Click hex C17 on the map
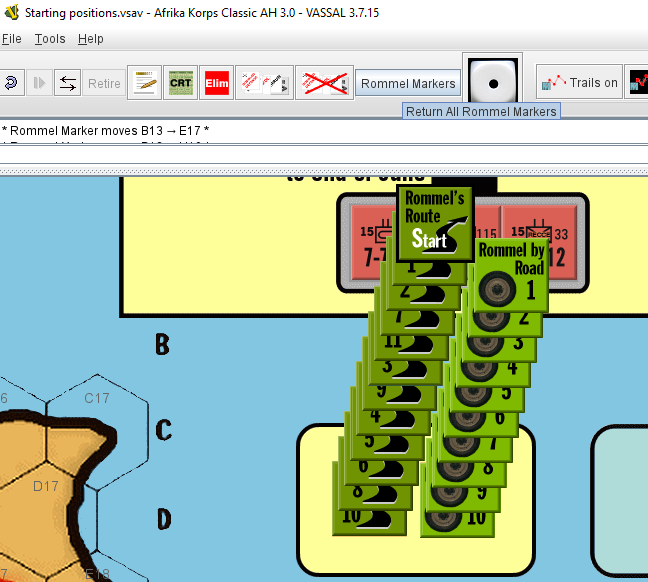Viewport: 648px width, 582px height. pos(97,430)
